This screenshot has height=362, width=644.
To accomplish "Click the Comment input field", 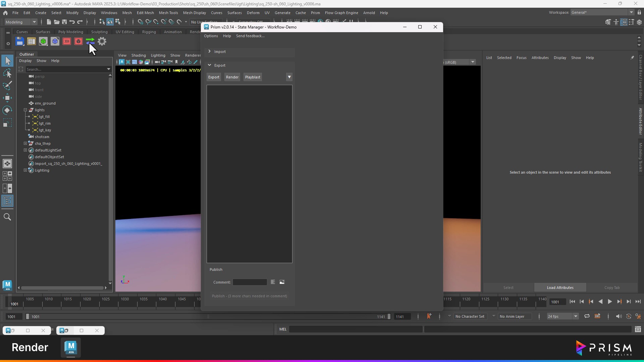I will [x=250, y=282].
